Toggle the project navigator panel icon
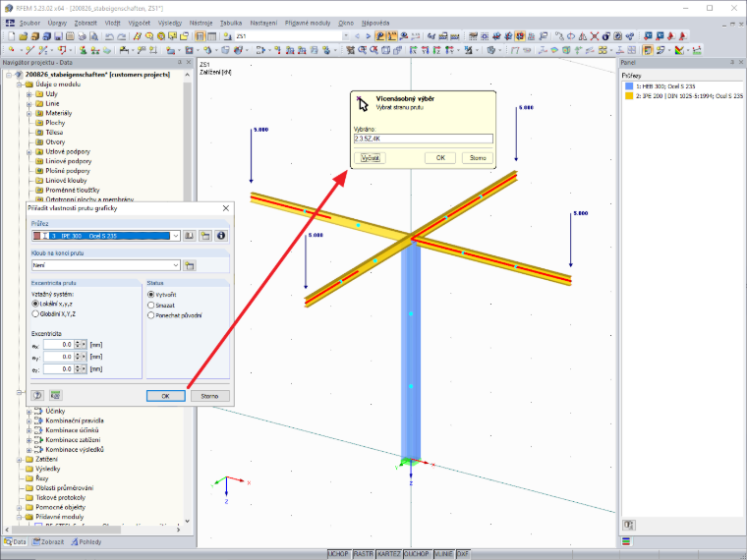Image resolution: width=747 pixels, height=560 pixels. coord(200,36)
